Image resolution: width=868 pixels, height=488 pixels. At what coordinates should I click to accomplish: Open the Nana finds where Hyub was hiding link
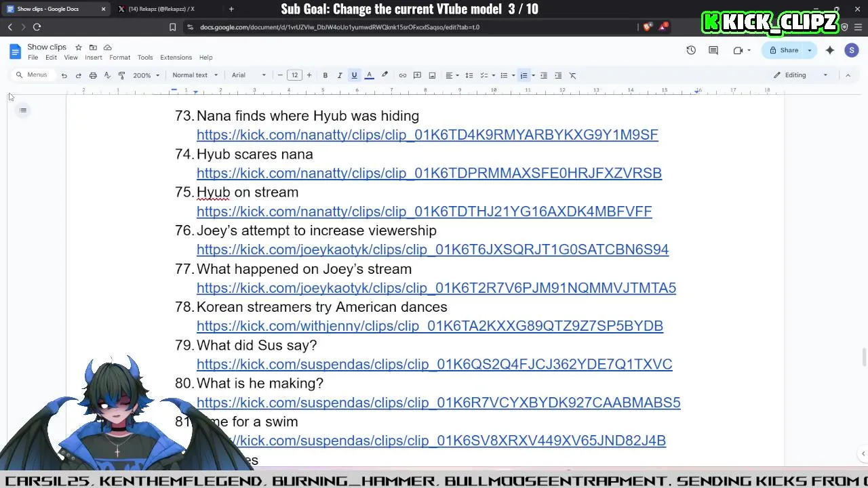[427, 135]
